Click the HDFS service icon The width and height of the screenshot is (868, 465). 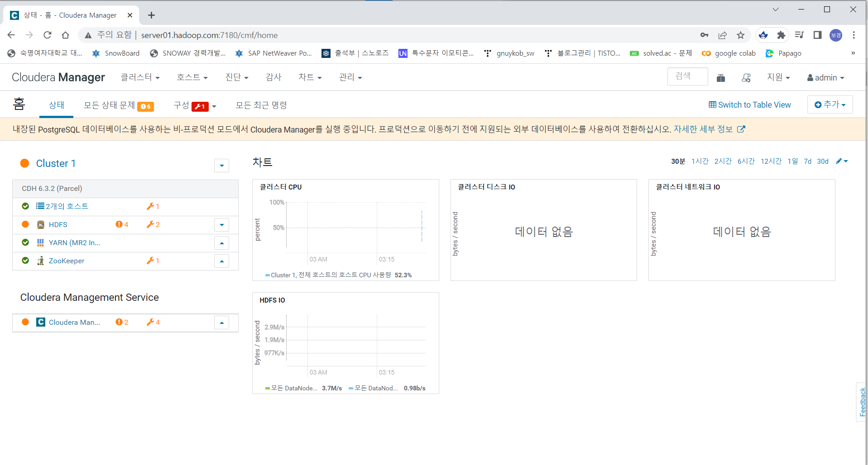coord(41,224)
